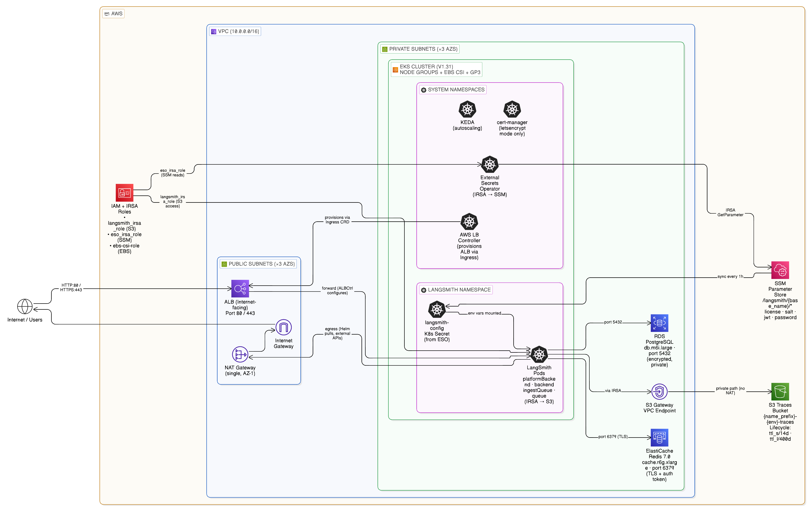Click the AWS cloud group label

tap(114, 14)
